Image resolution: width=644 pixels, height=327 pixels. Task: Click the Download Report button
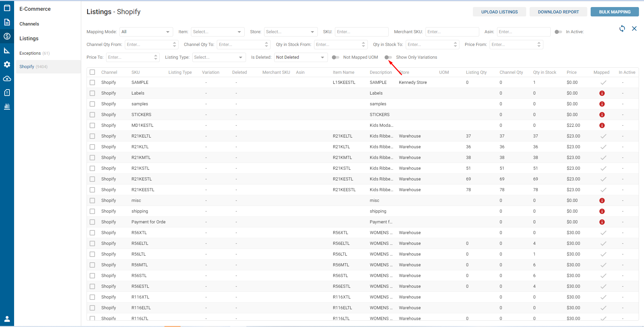coord(558,12)
